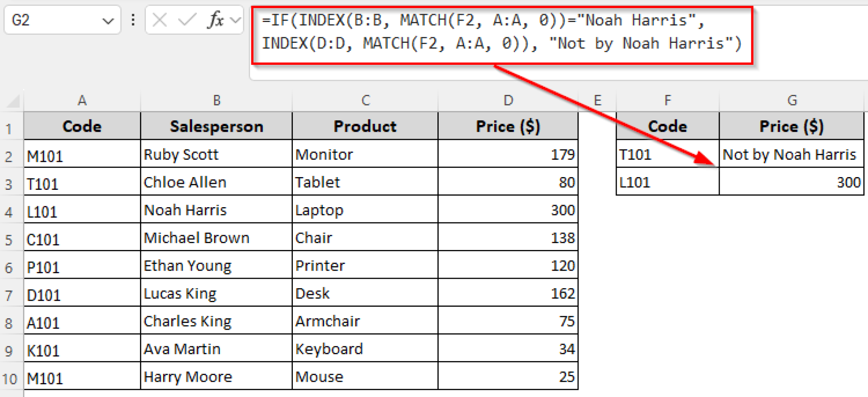The height and width of the screenshot is (397, 868).
Task: Select the Product header cell
Action: (365, 126)
